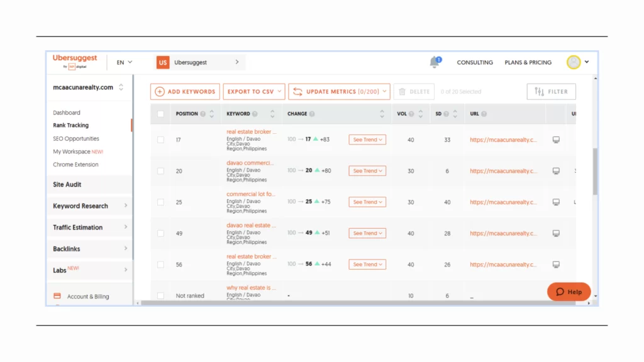Open Account & Billing in sidebar
This screenshot has width=644, height=362.
click(88, 297)
